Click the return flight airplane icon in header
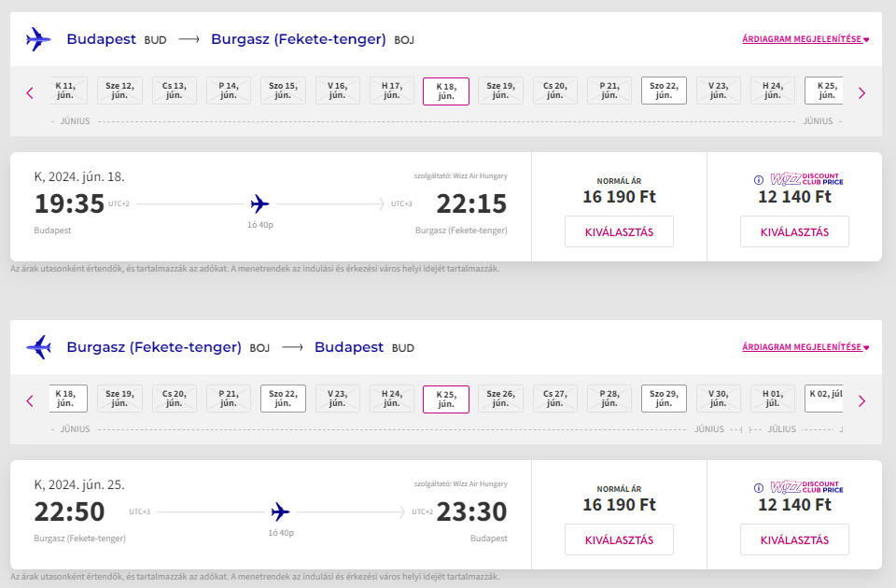Image resolution: width=896 pixels, height=588 pixels. (x=38, y=347)
